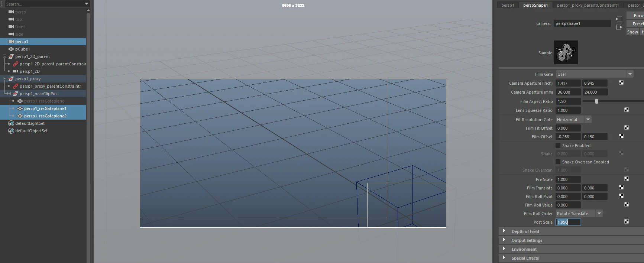Viewport: 644px width, 263px height.
Task: Expand the Environment section
Action: pos(504,249)
